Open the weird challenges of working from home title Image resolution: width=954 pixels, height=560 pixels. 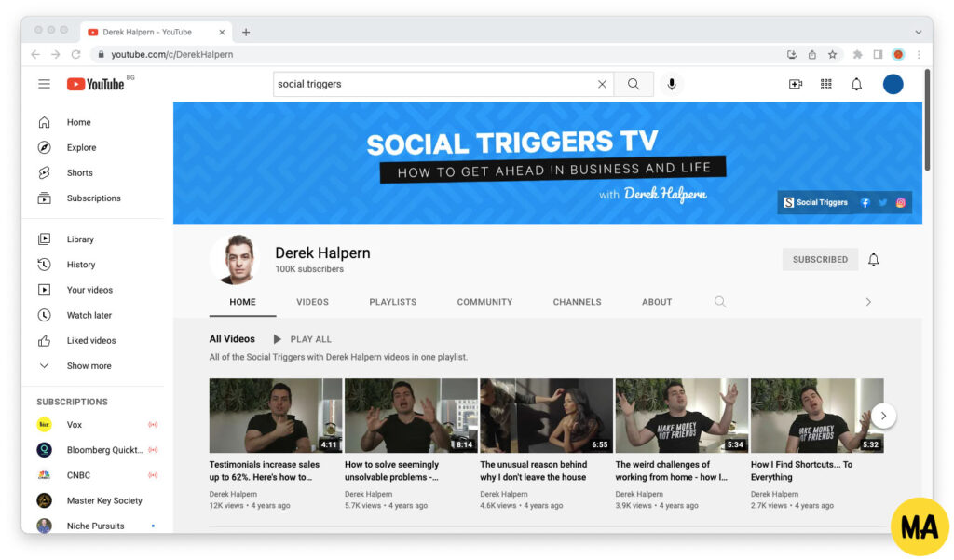click(671, 471)
